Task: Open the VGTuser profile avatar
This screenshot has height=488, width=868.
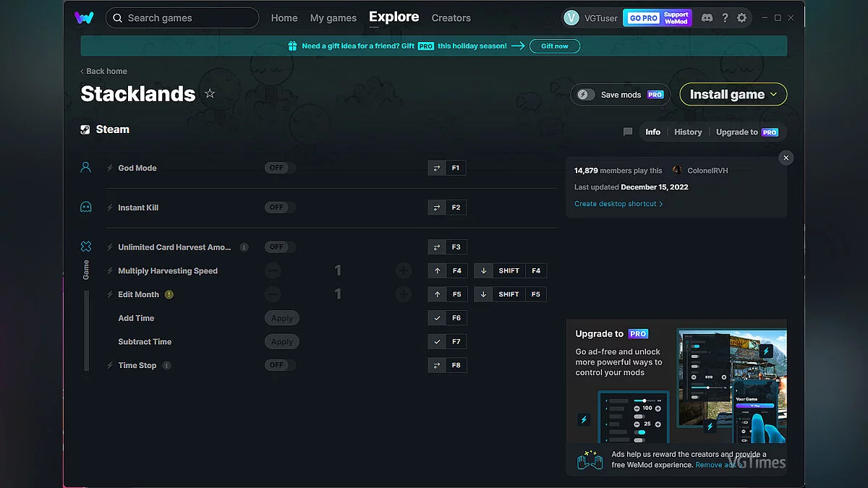Action: [x=571, y=18]
